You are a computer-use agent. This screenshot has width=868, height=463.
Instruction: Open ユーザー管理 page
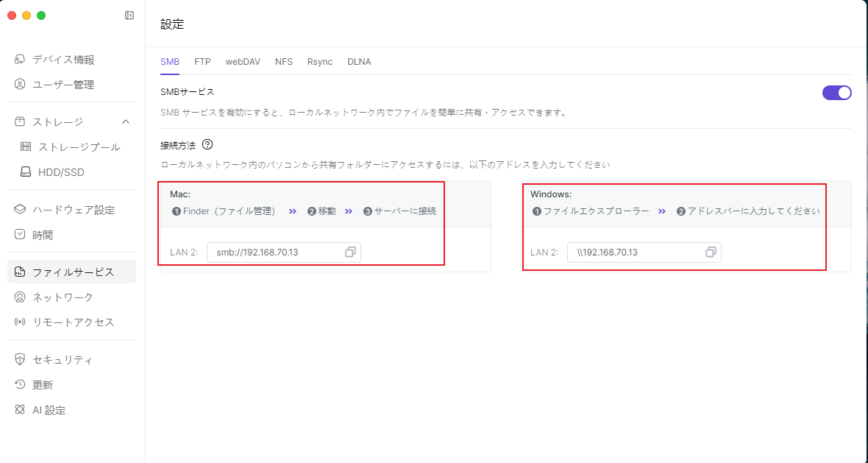coord(63,85)
